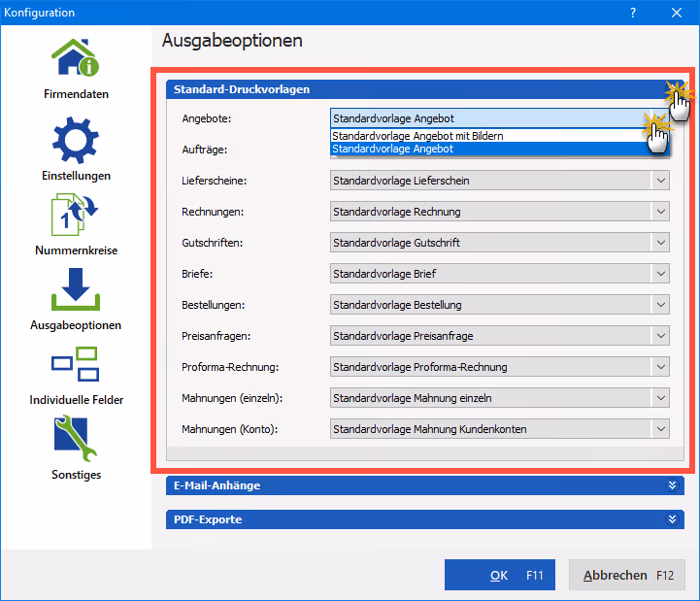Click the 'Gutschriften:' field label
The image size is (700, 601).
212,243
